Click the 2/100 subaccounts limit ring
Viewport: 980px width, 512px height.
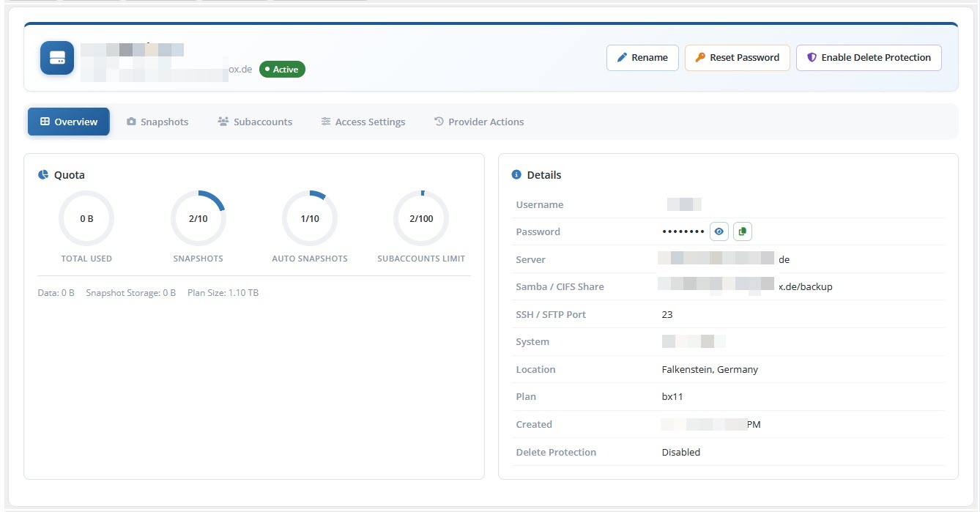421,218
